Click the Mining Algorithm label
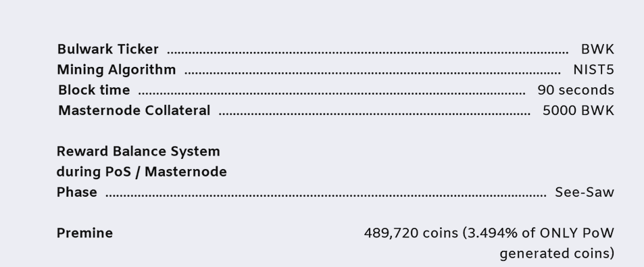 [x=116, y=70]
